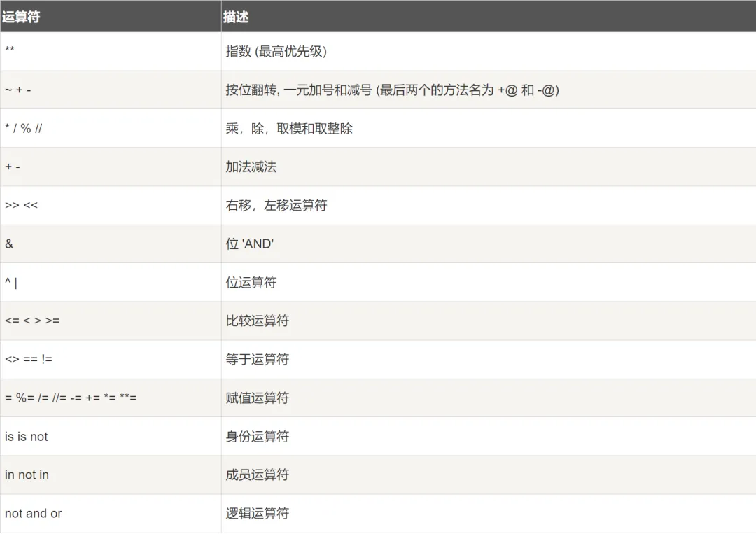
Task: Click the 比较运算符 description
Action: tap(258, 321)
